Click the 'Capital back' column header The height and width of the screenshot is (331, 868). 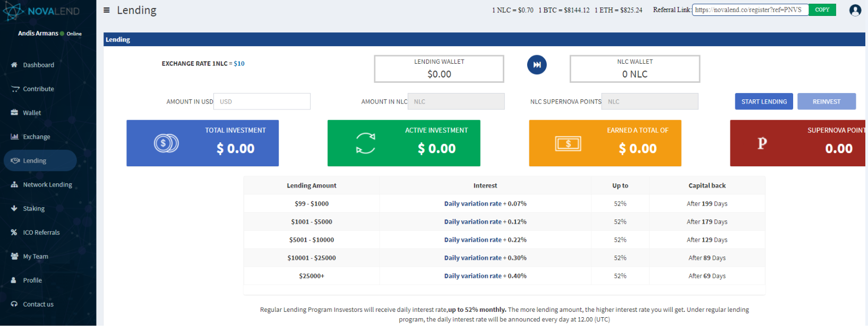(707, 185)
